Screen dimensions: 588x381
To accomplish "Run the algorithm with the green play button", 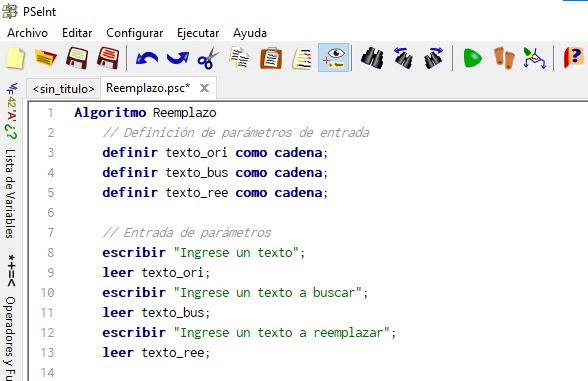I will pyautogui.click(x=472, y=58).
